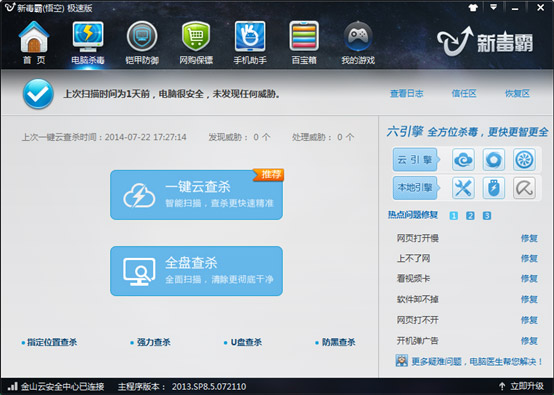Viewport: 554px width, 395px height.
Task: Expand the title bar dropdown menu arrow
Action: click(x=494, y=7)
